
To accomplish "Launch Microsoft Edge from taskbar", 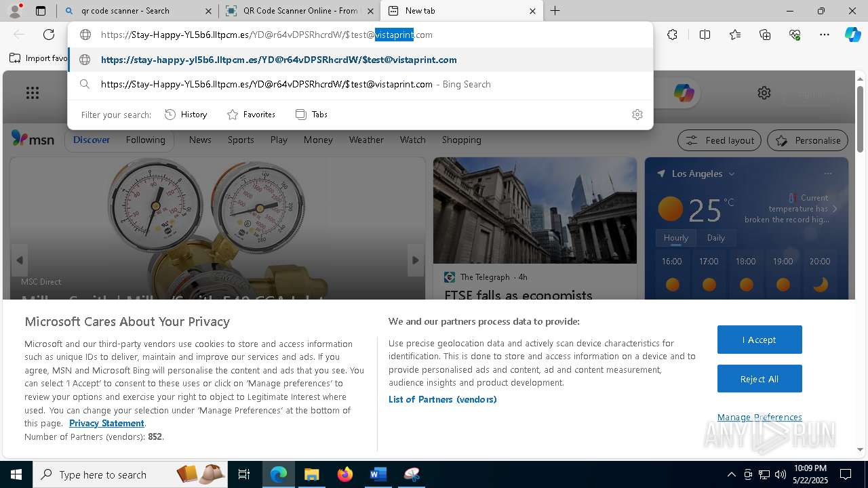I will click(x=279, y=474).
